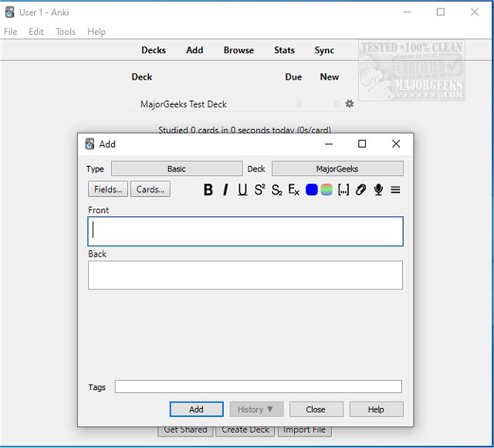Open the Help menu in the menu bar

(x=96, y=32)
